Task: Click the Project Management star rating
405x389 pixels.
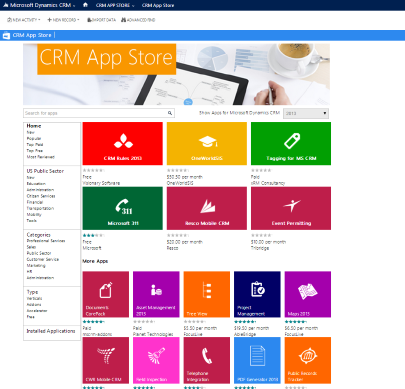Action: click(245, 322)
